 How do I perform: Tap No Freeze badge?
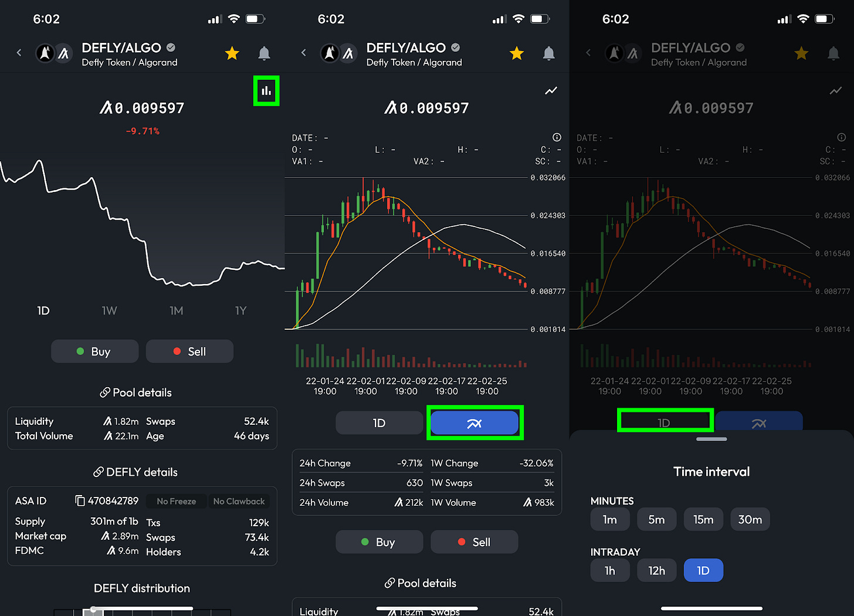tap(177, 501)
